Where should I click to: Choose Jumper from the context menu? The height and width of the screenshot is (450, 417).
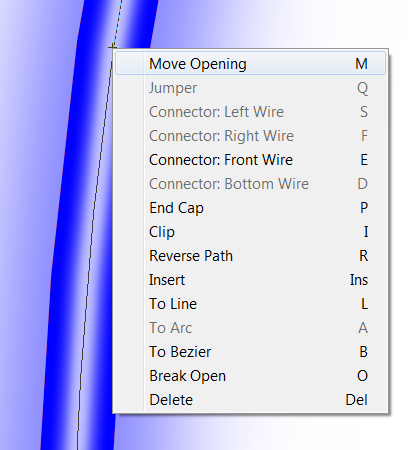(250, 88)
